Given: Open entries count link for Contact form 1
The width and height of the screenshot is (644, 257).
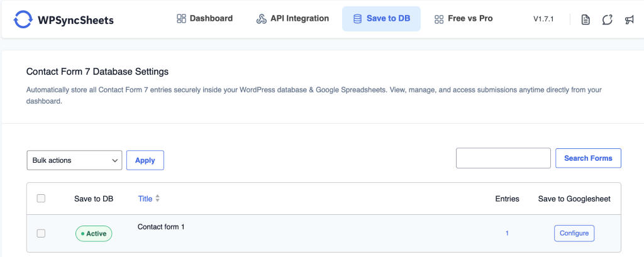Looking at the screenshot, I should point(507,233).
